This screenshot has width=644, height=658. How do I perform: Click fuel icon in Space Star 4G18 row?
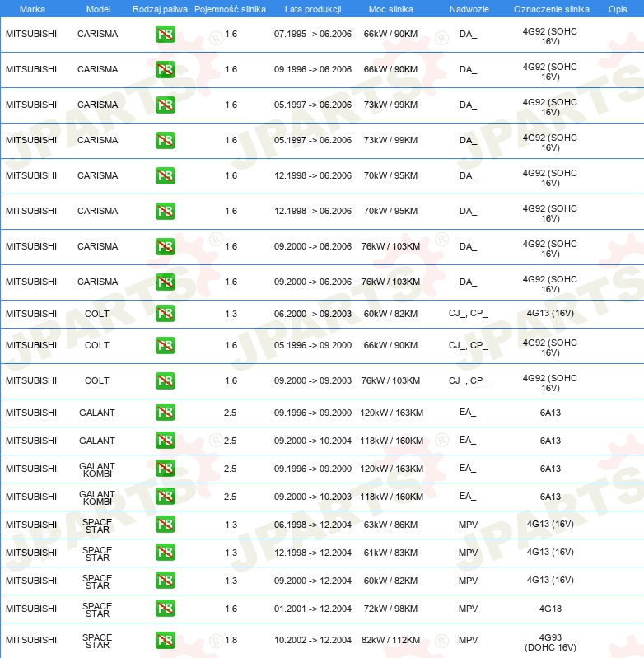point(166,609)
